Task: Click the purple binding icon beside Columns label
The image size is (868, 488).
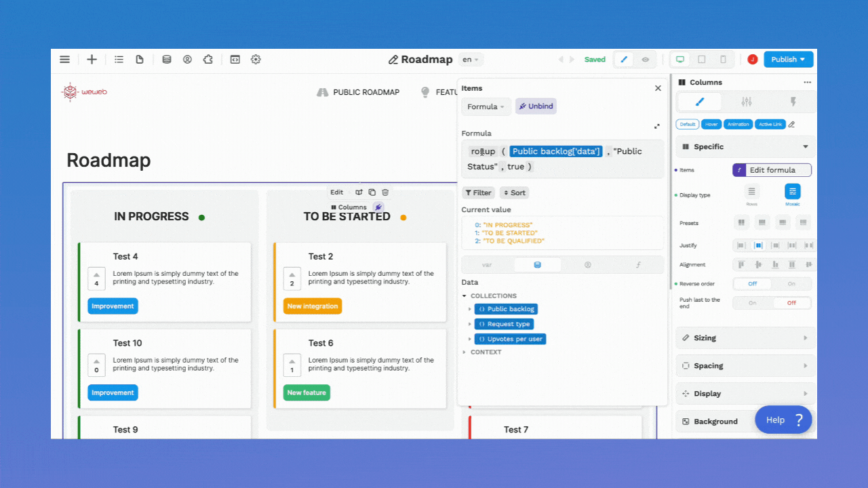Action: [x=378, y=207]
